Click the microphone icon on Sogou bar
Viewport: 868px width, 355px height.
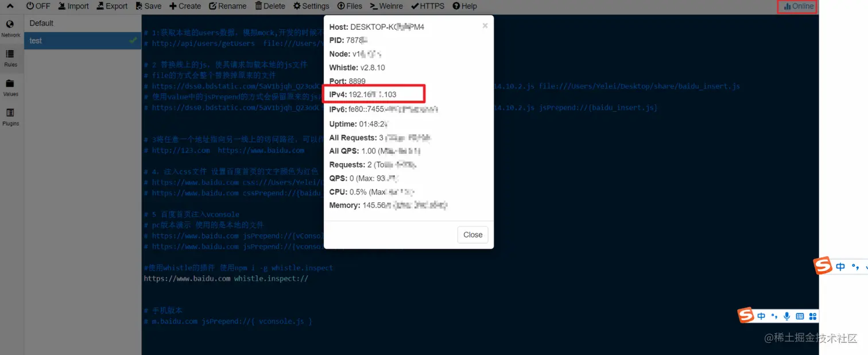tap(786, 317)
